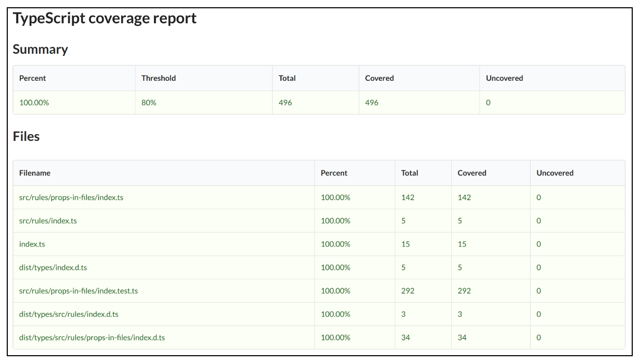Sort files by Filename column header
The width and height of the screenshot is (640, 364).
(35, 173)
